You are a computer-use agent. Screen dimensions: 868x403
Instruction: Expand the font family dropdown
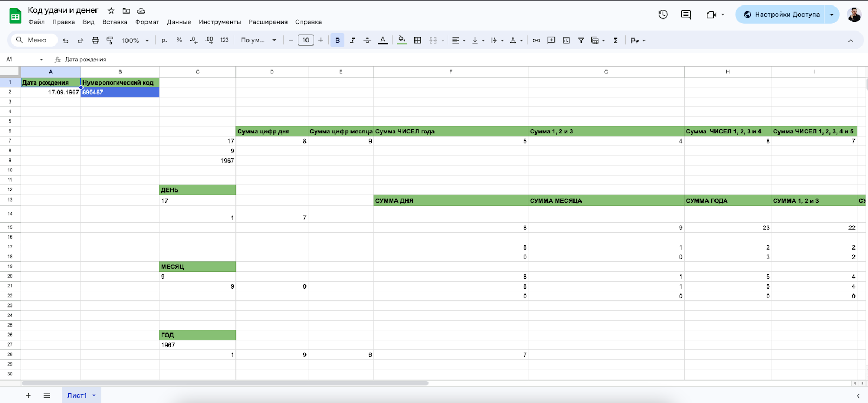pyautogui.click(x=259, y=41)
